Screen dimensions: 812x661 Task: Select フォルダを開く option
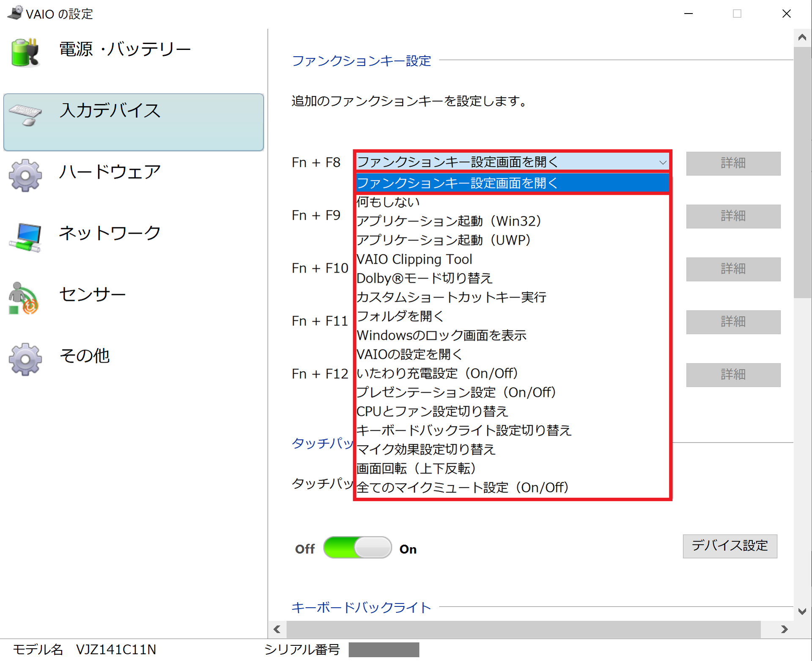[x=513, y=316]
